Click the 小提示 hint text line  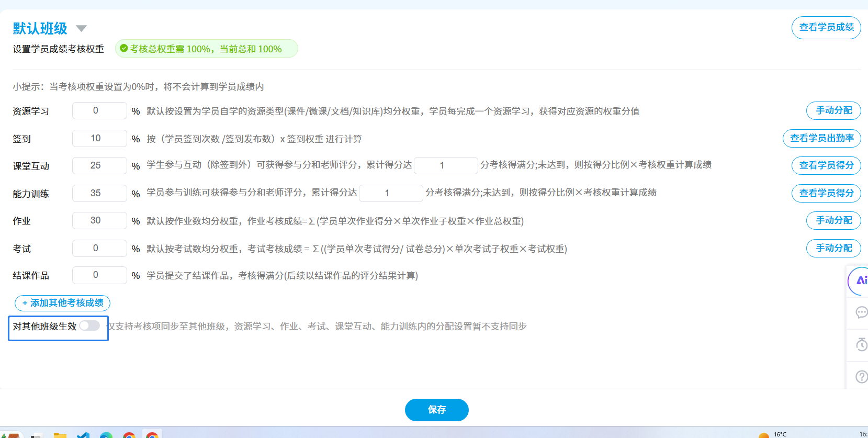point(139,87)
